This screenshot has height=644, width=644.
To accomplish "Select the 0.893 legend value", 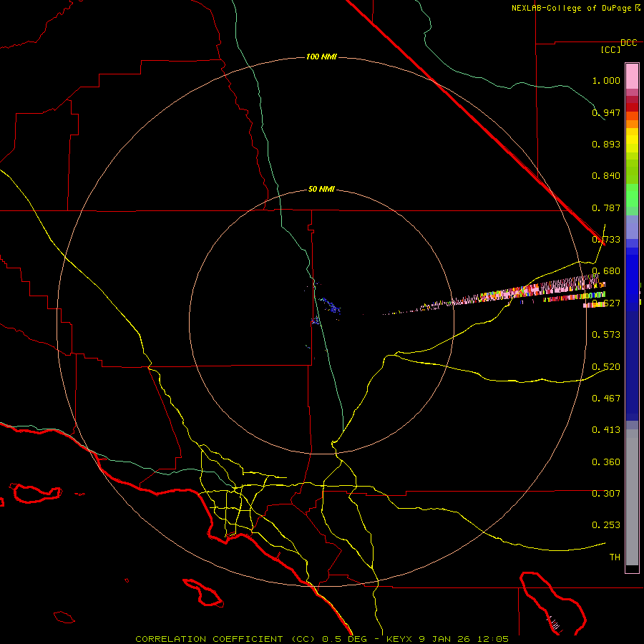I will coord(606,144).
